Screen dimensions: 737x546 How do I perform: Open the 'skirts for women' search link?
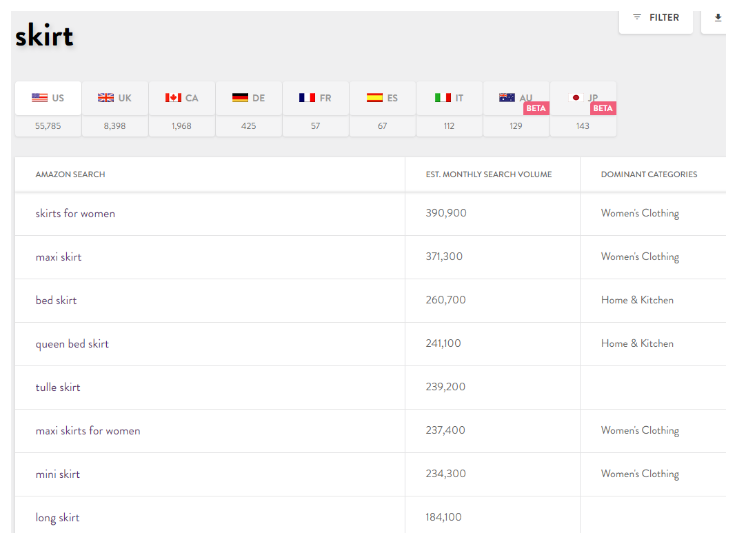point(75,213)
